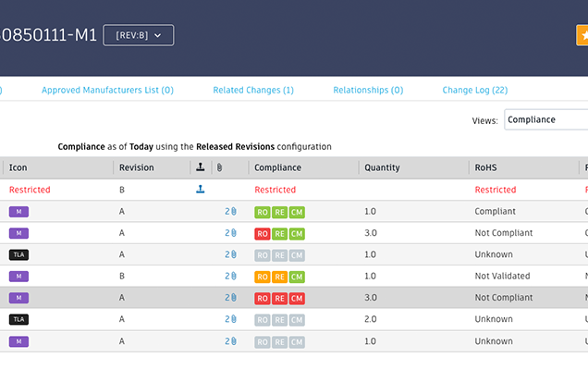Click red RE badge in the highlighted row
588x370 pixels.
(279, 298)
